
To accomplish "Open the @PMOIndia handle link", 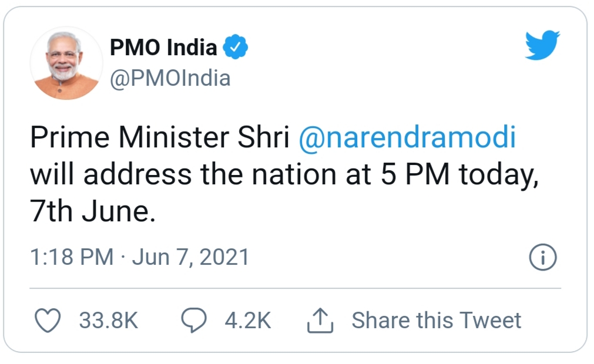I will [170, 78].
